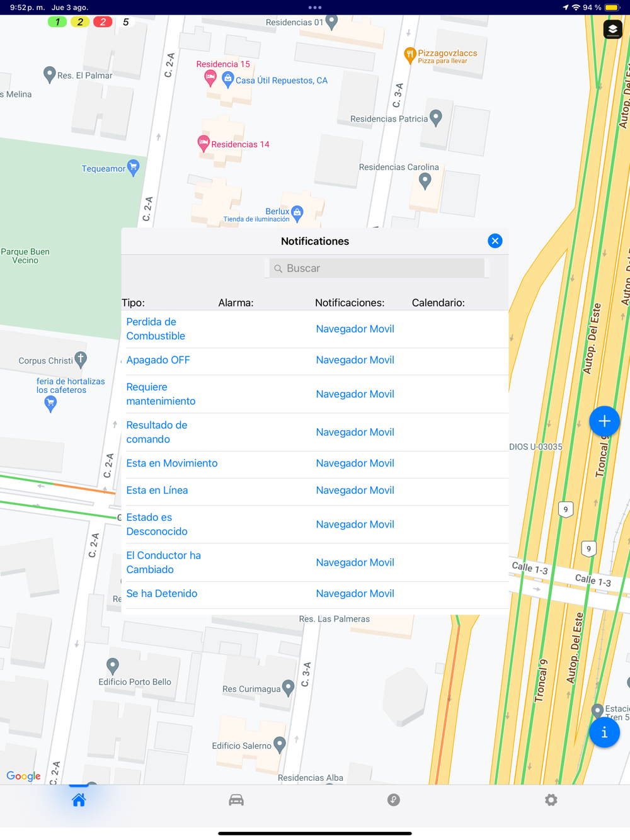Tap the battery indicator in status bar

612,8
